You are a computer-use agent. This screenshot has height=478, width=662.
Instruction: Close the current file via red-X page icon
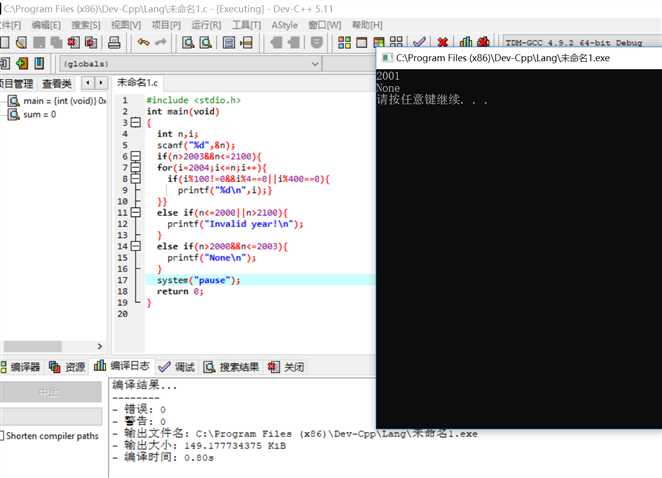pyautogui.click(x=73, y=42)
